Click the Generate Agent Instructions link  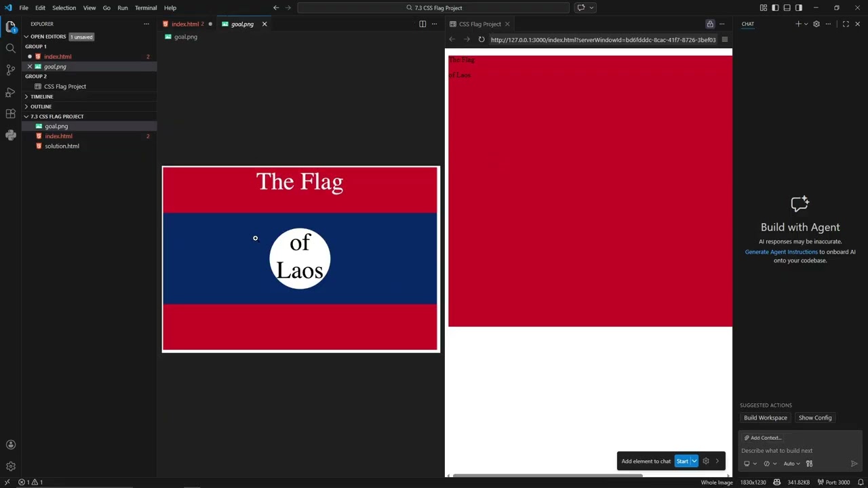[x=781, y=251]
